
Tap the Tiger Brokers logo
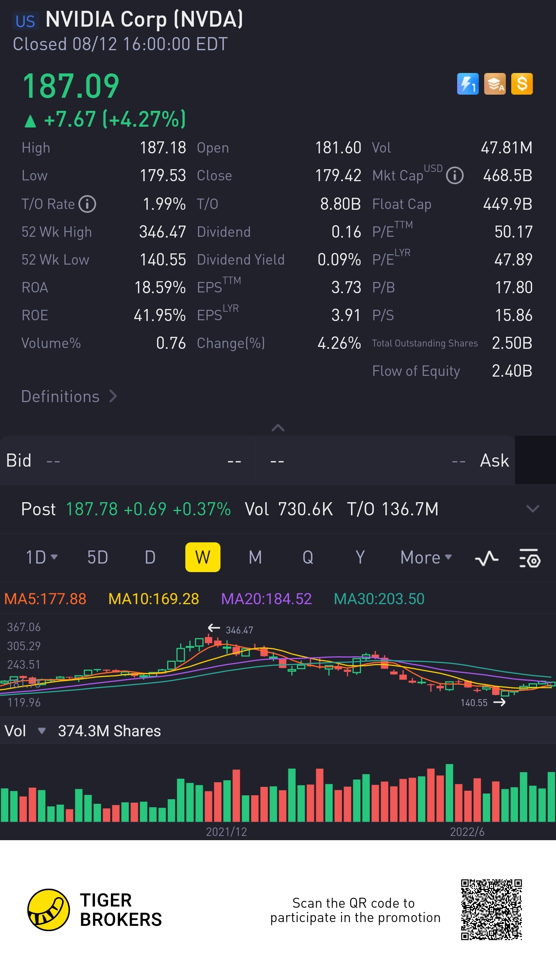click(95, 909)
